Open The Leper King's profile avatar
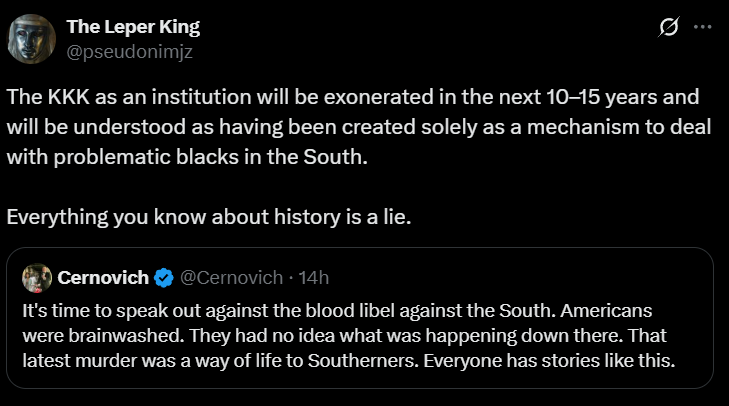 coord(30,39)
